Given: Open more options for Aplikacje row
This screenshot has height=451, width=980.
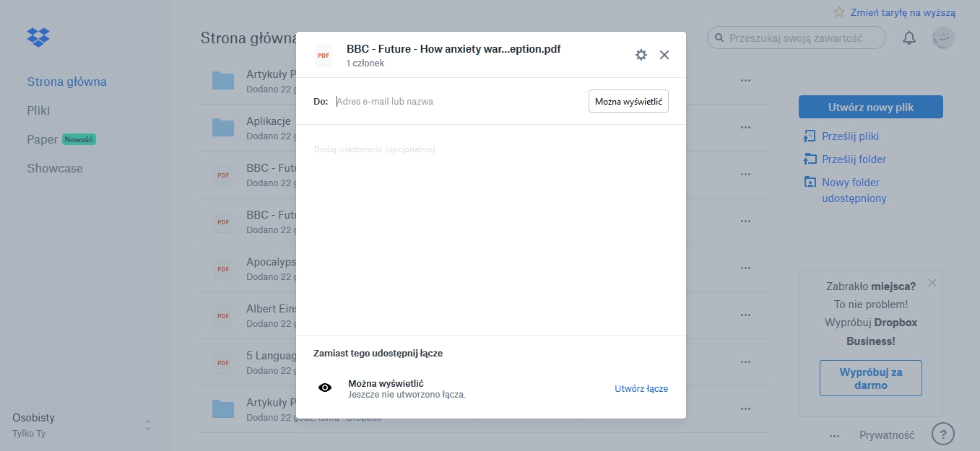Looking at the screenshot, I should coord(746,127).
